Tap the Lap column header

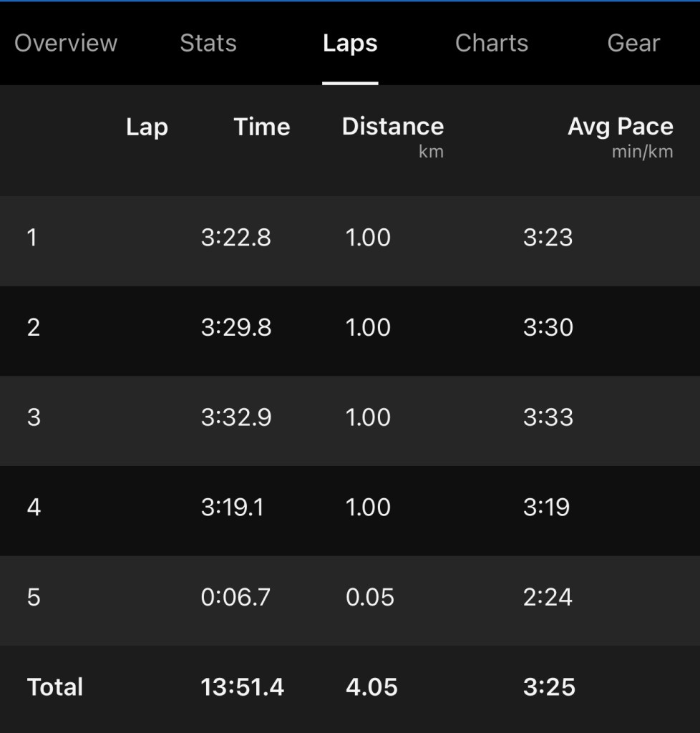(x=147, y=127)
